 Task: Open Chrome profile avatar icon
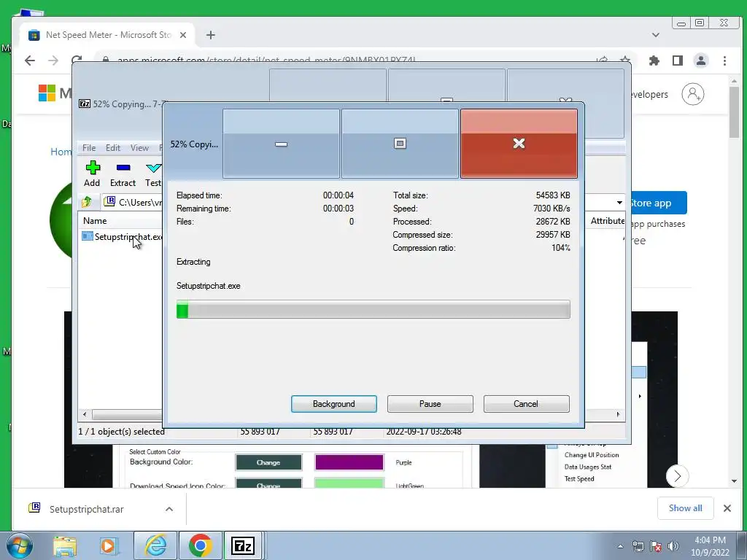(701, 61)
